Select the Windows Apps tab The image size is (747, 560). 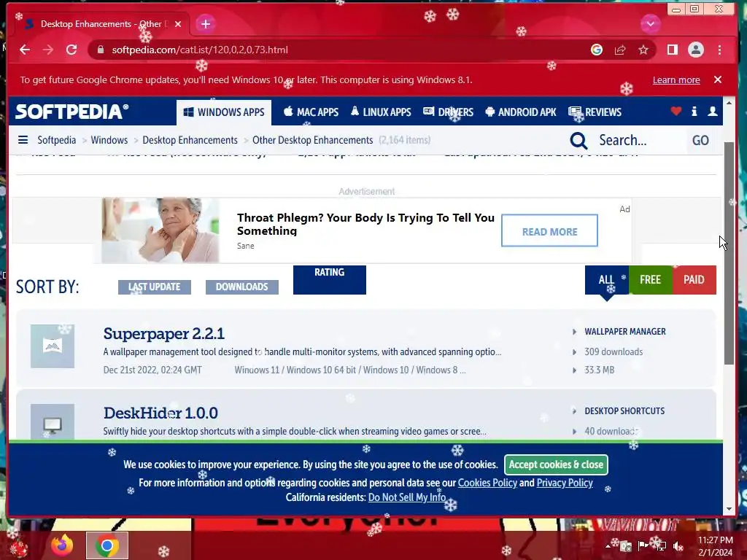224,112
